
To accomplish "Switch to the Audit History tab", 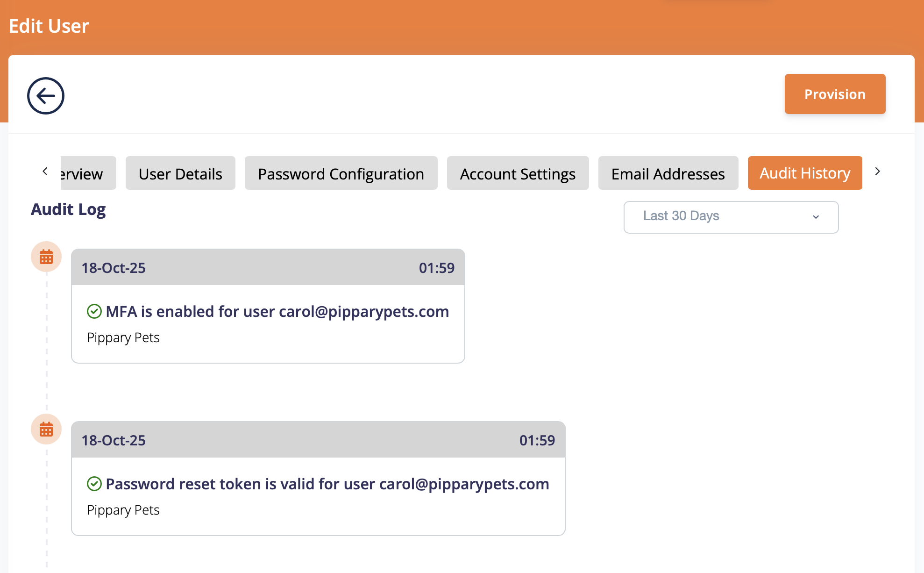I will (x=805, y=173).
